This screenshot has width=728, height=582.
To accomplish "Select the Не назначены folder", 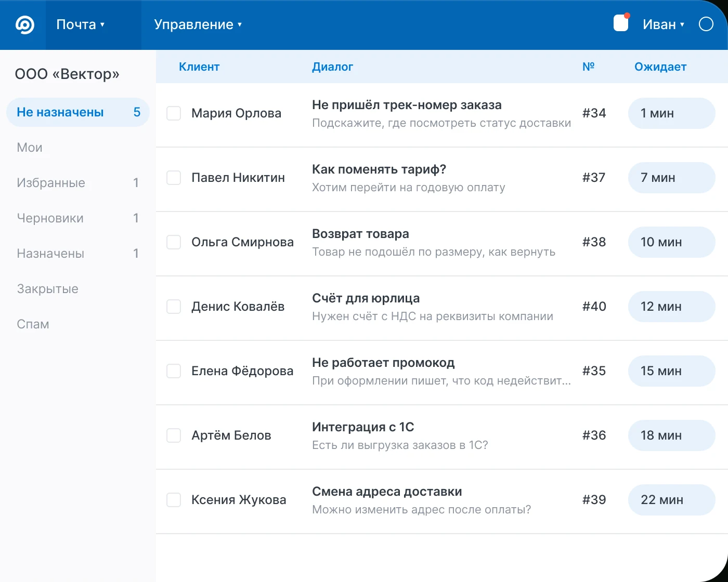I will pos(78,112).
